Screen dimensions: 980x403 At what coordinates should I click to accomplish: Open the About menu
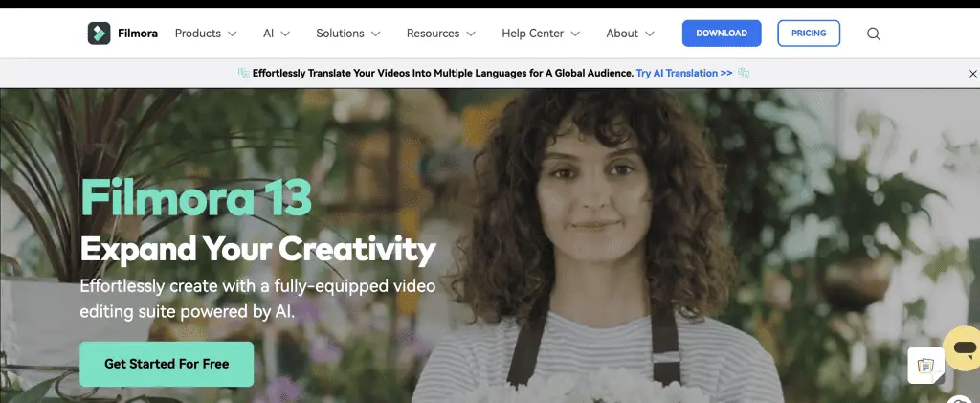pos(622,34)
